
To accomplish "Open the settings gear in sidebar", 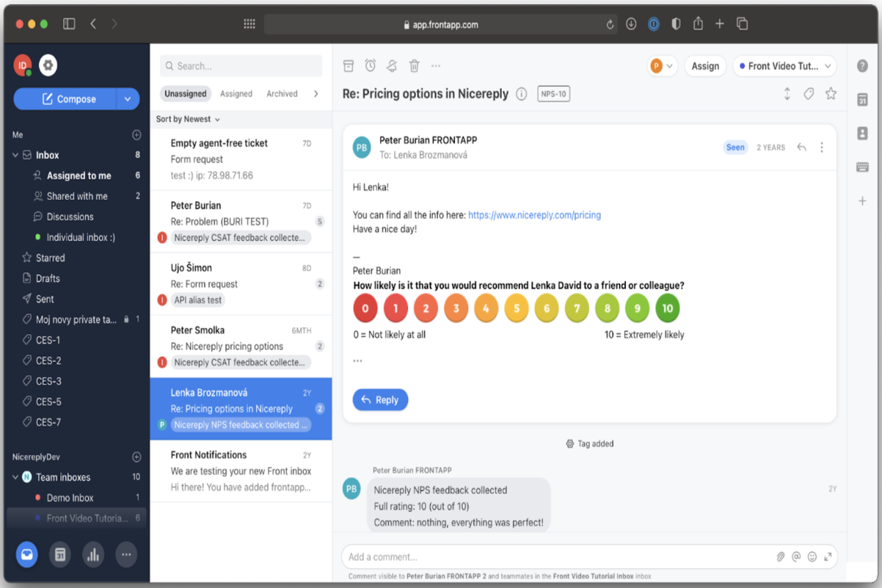I will pos(48,65).
